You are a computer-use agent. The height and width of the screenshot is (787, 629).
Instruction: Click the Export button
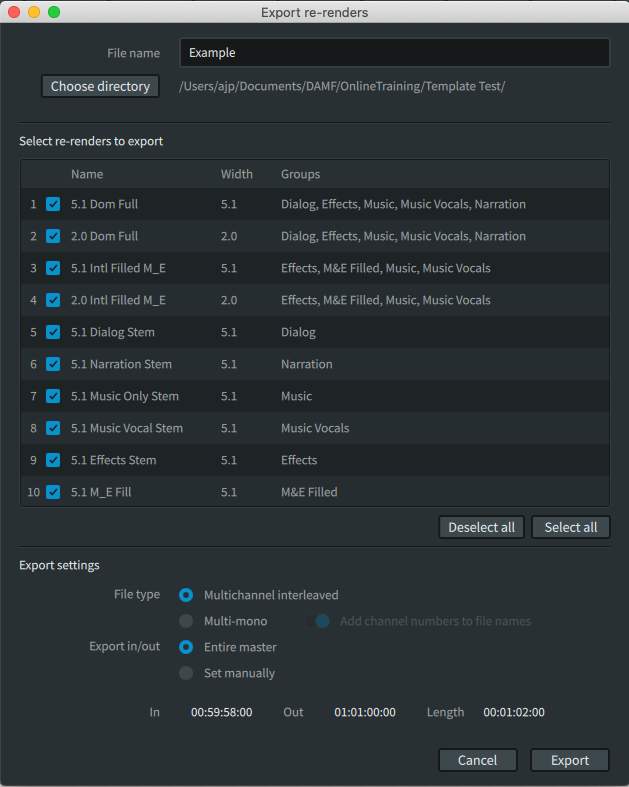pyautogui.click(x=569, y=760)
